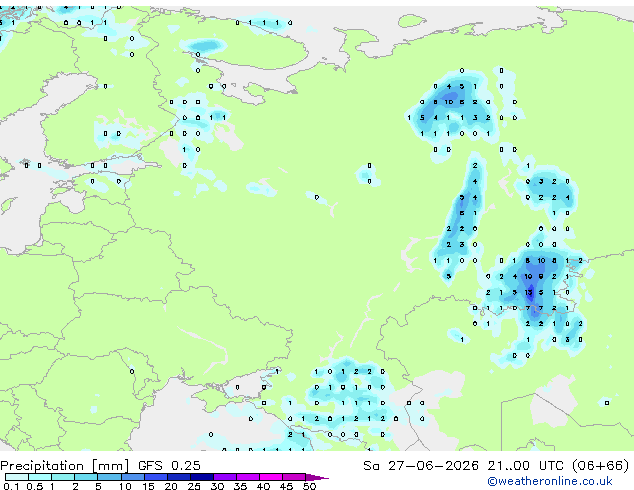Viewport: 634px width, 490px height.
Task: Click the legend tick label '0.1'
Action: tap(11, 486)
